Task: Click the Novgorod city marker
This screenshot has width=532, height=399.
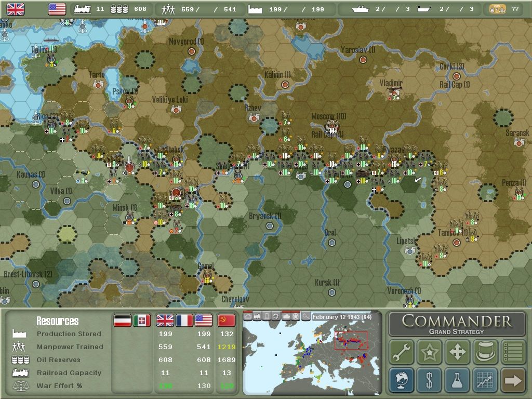Action: coord(192,51)
